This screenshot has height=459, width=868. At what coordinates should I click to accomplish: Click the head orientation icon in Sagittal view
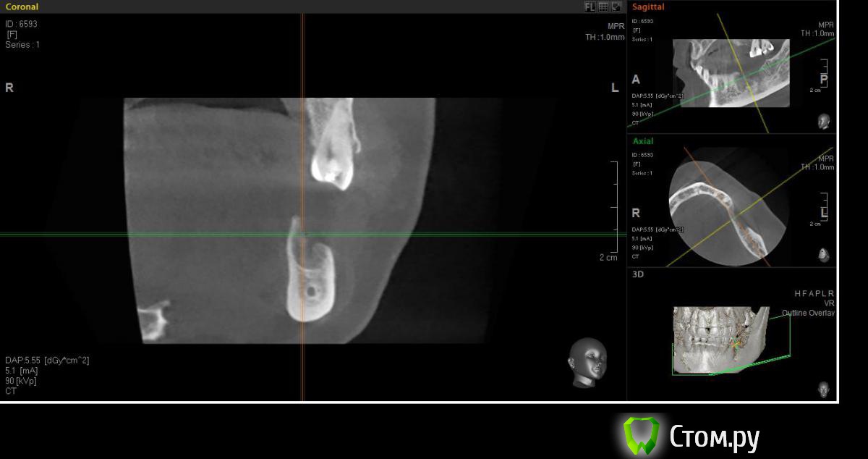click(823, 121)
